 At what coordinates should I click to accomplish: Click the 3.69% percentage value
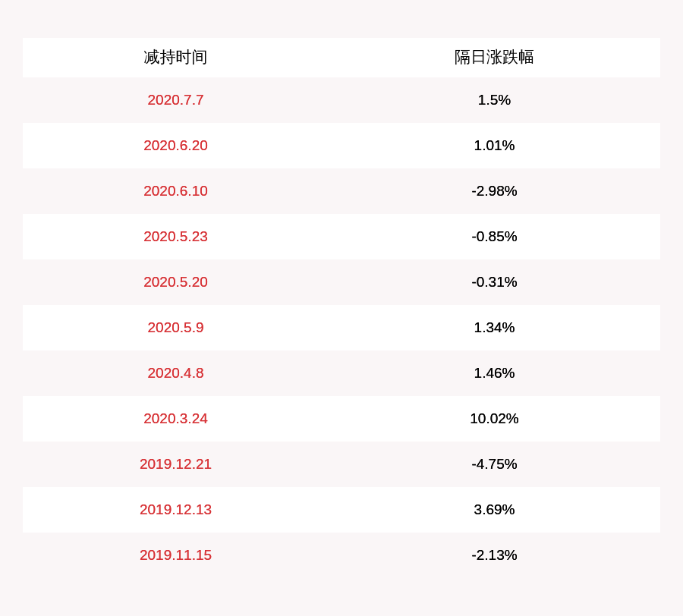pyautogui.click(x=494, y=509)
